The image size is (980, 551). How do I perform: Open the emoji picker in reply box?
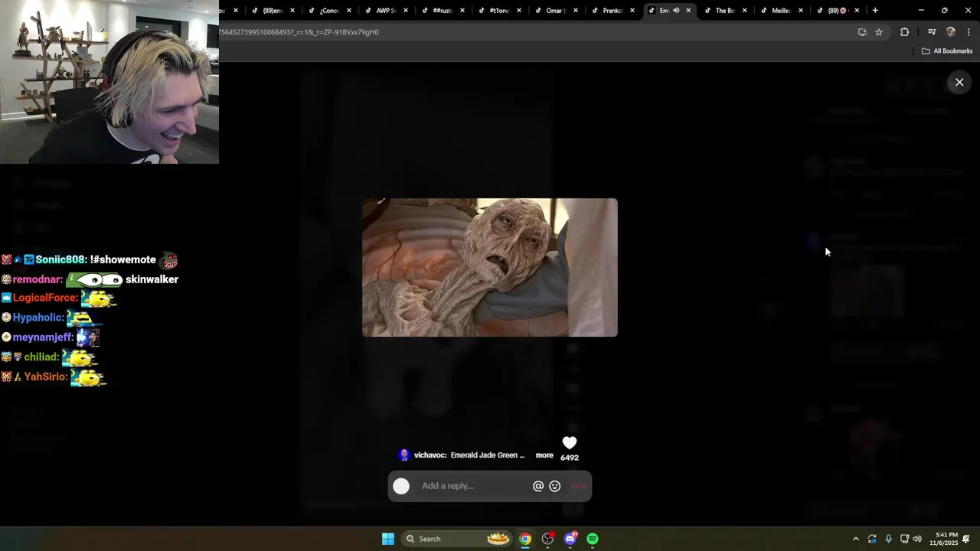tap(555, 486)
